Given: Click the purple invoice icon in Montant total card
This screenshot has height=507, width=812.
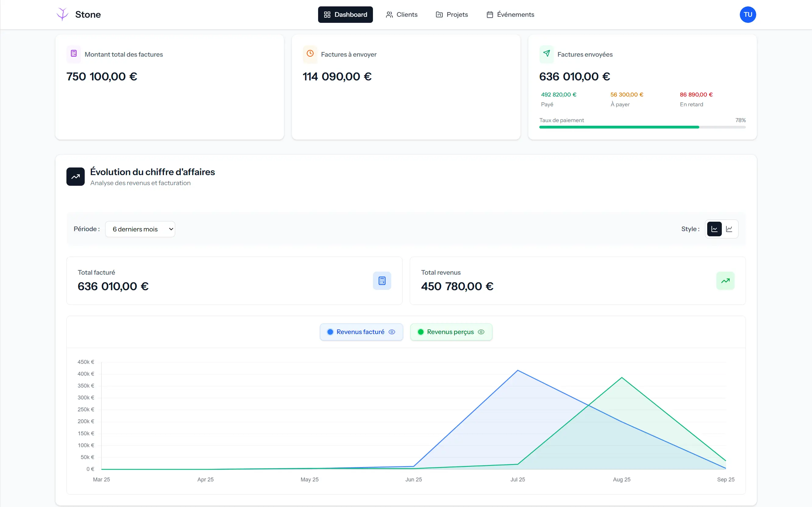Looking at the screenshot, I should [74, 54].
